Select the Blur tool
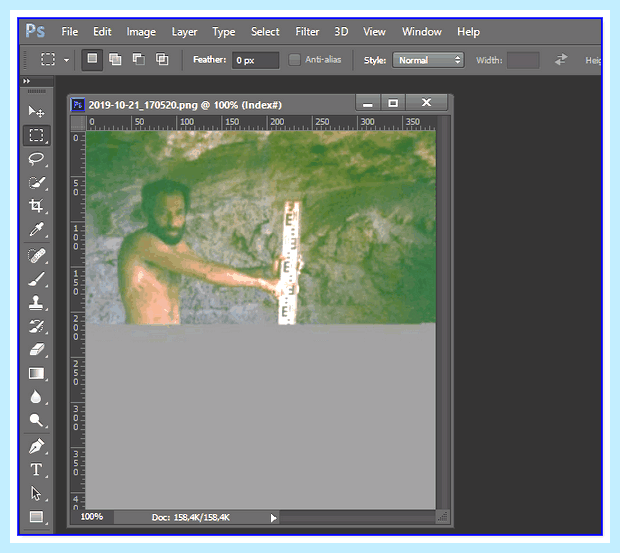 point(36,396)
